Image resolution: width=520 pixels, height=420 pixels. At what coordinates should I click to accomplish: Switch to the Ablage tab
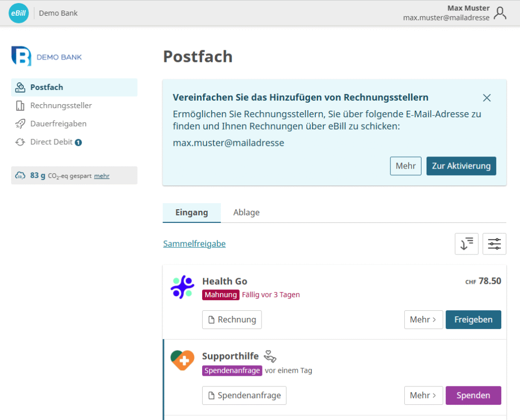coord(246,213)
